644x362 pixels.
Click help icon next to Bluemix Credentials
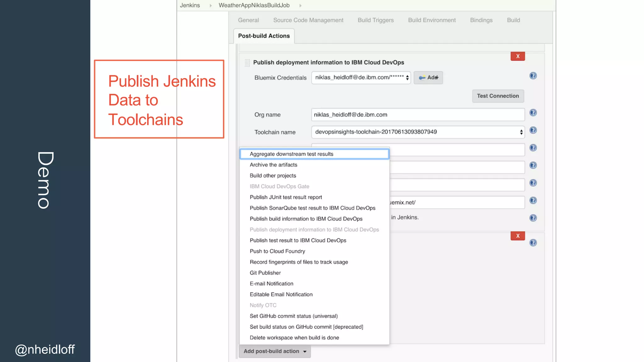pyautogui.click(x=533, y=76)
